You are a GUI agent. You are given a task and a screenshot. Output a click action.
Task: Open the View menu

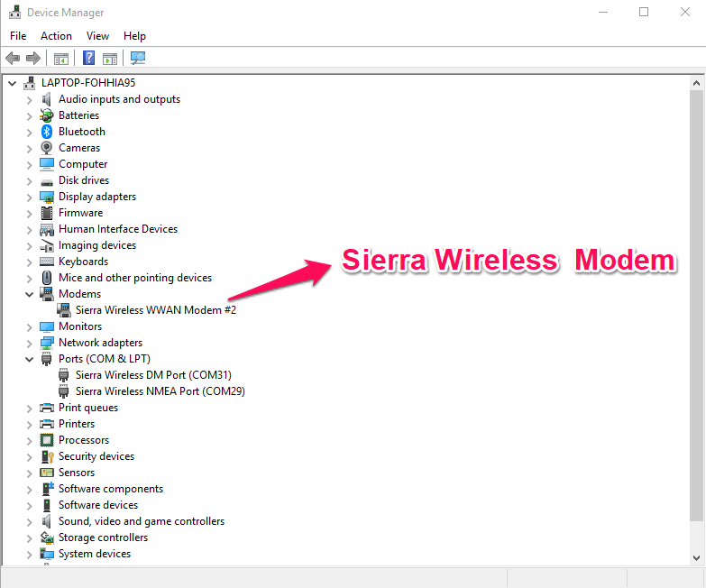tap(97, 36)
